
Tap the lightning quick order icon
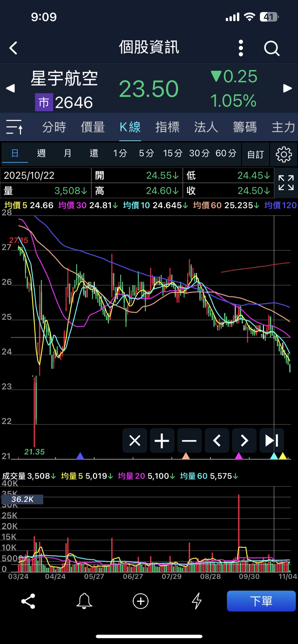click(197, 601)
